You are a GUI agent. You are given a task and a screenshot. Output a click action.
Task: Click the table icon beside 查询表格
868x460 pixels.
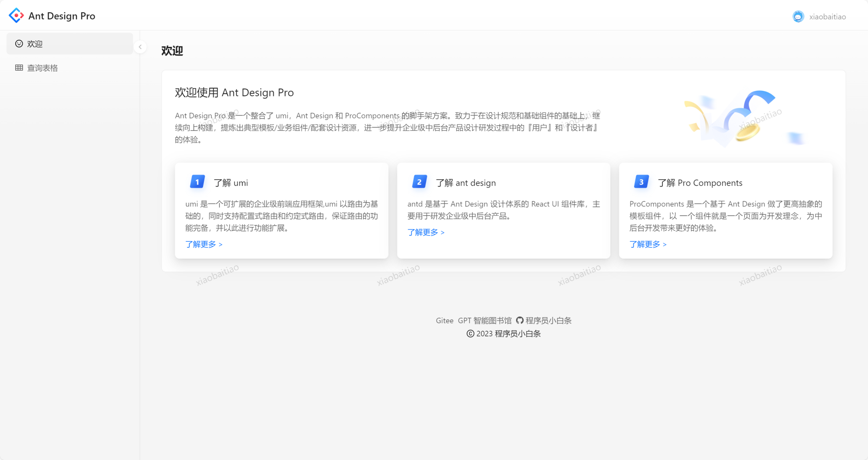click(19, 68)
